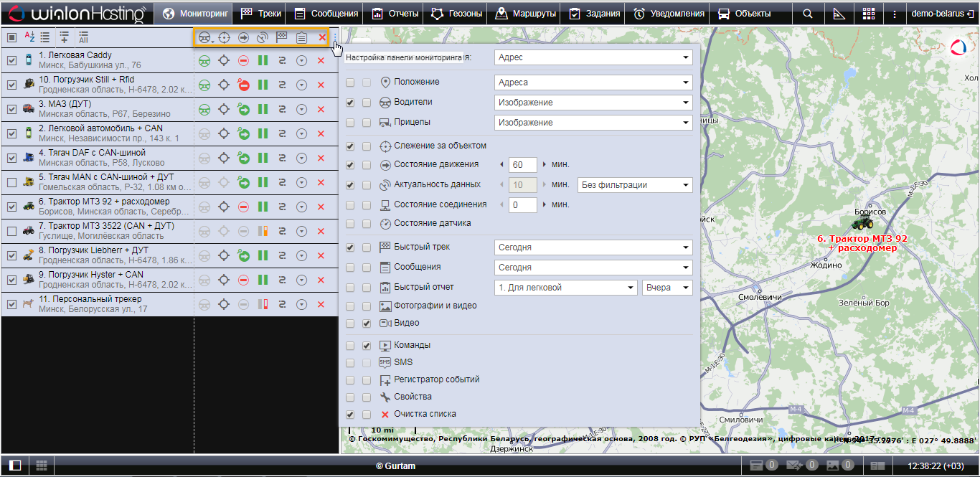Image resolution: width=980 pixels, height=477 pixels.
Task: Expand the Без фильтрации filter dropdown
Action: click(x=634, y=185)
